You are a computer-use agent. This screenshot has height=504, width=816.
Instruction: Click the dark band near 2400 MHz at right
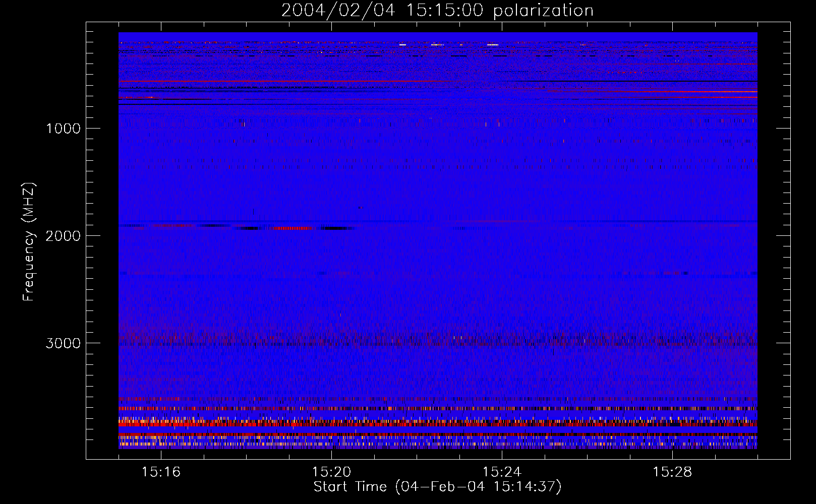[x=706, y=274]
